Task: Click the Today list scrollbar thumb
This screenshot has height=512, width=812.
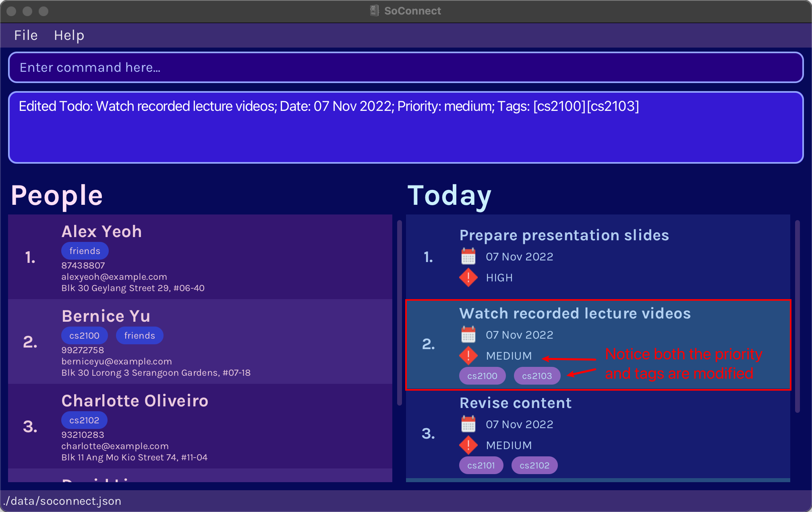Action: tap(797, 316)
